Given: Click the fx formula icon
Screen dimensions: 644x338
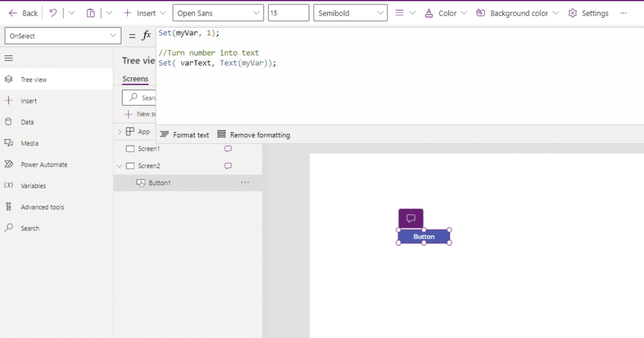Looking at the screenshot, I should tap(146, 36).
